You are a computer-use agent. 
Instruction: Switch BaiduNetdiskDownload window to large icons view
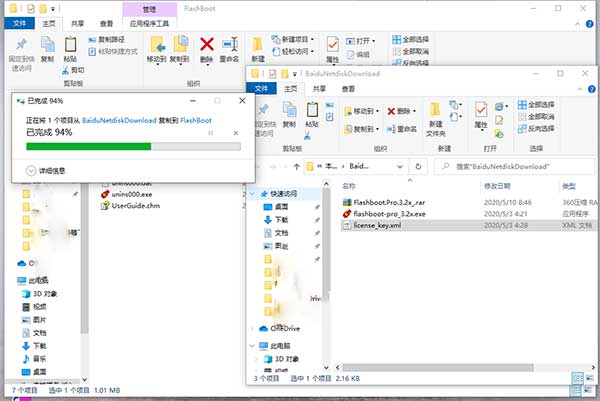pyautogui.click(x=589, y=378)
